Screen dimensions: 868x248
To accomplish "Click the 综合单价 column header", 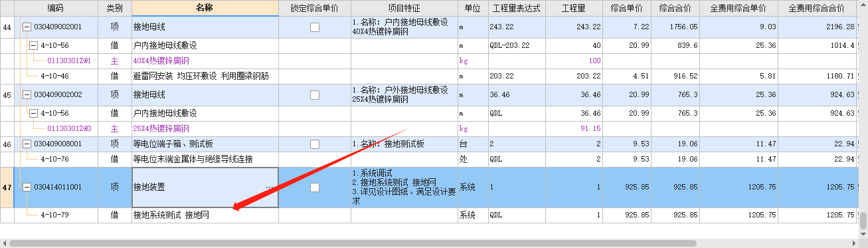I will (626, 9).
